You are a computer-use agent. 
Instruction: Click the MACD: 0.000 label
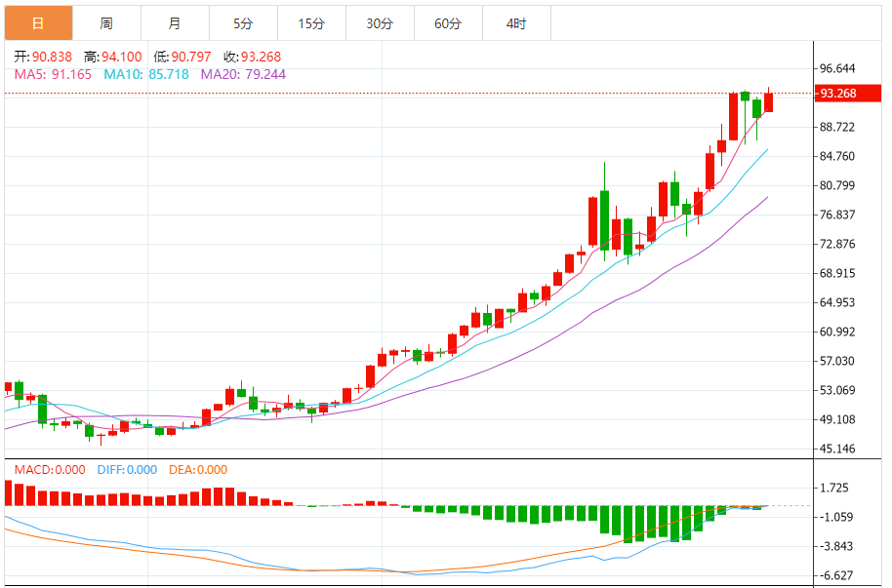pos(50,470)
